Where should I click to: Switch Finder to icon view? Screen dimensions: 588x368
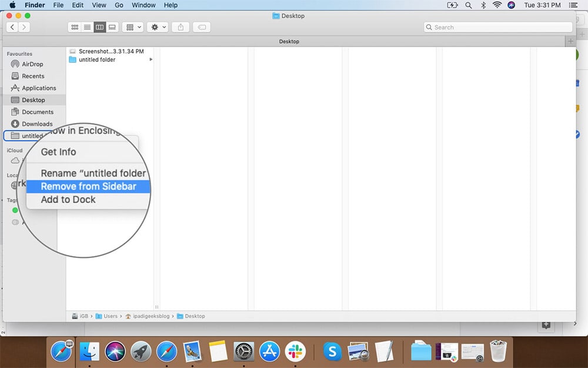pyautogui.click(x=74, y=27)
